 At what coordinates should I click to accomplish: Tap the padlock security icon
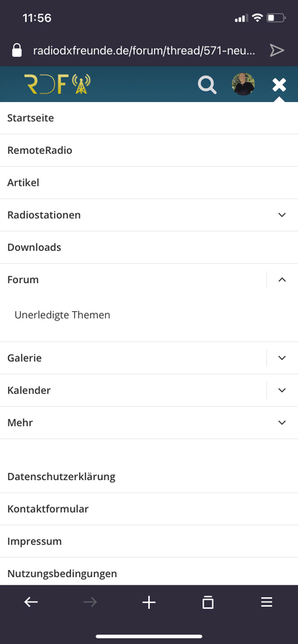[x=17, y=50]
